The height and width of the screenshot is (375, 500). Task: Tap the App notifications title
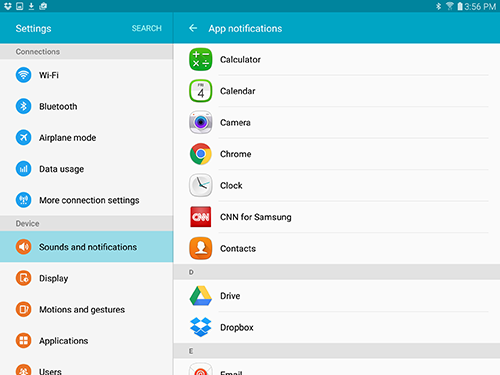[x=245, y=28]
